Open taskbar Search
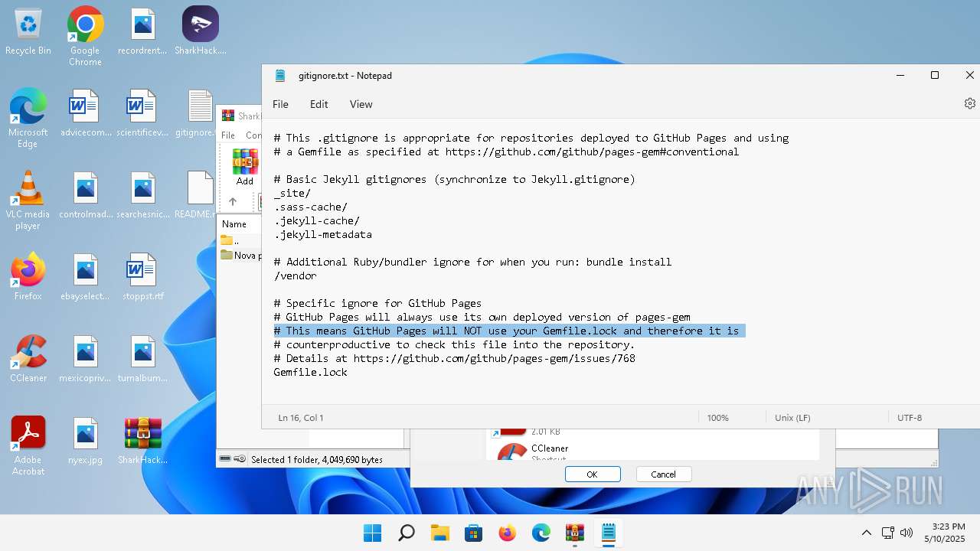 pyautogui.click(x=407, y=533)
